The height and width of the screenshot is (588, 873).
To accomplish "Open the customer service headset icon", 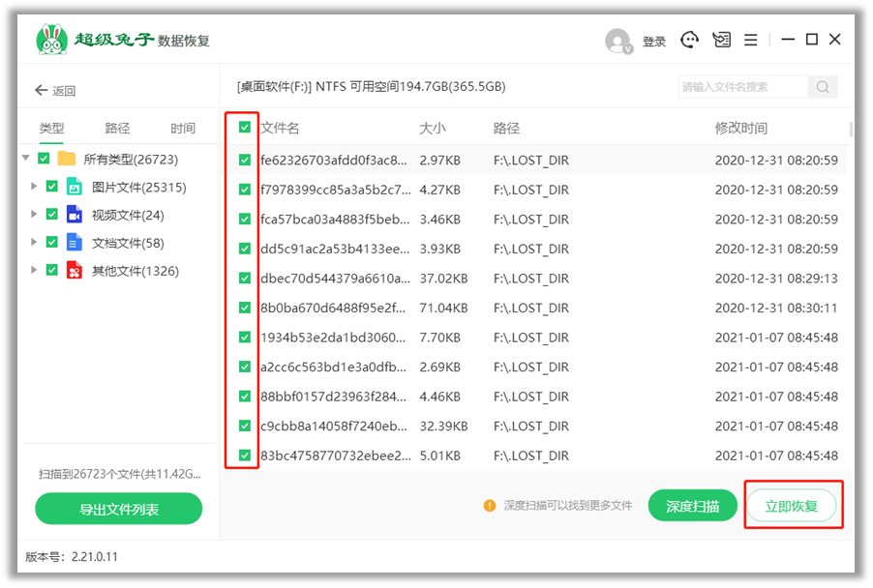I will 689,40.
